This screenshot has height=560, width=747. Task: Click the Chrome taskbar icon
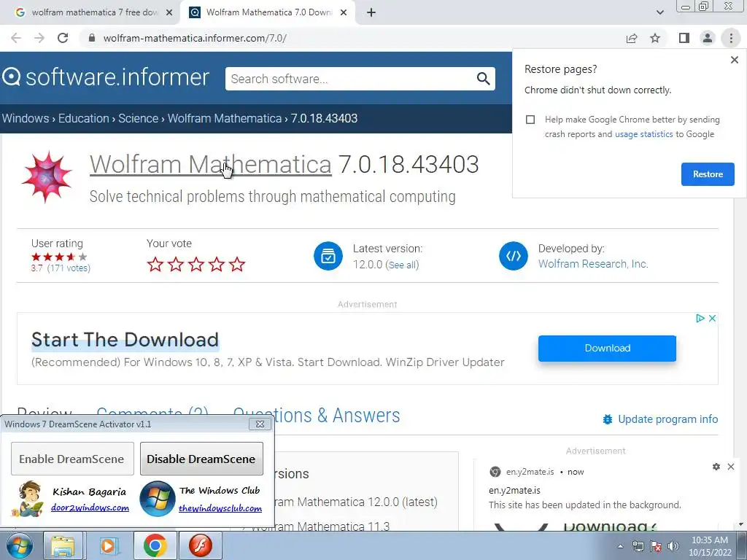tap(155, 545)
